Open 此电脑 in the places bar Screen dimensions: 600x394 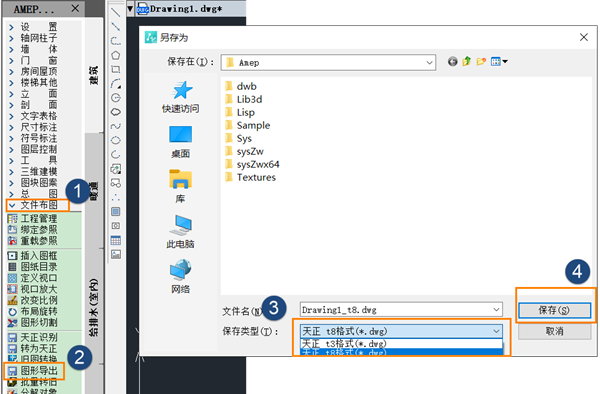tap(180, 232)
